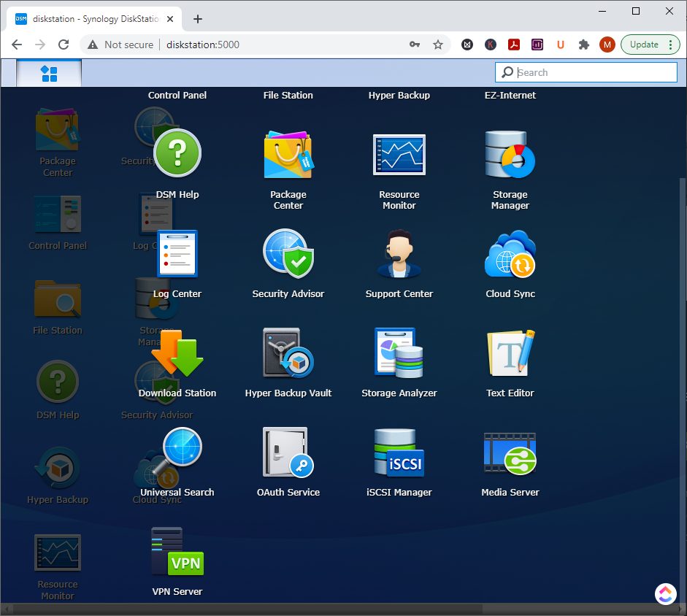The height and width of the screenshot is (616, 687).
Task: Click the DSM Main Menu grid button
Action: click(49, 73)
